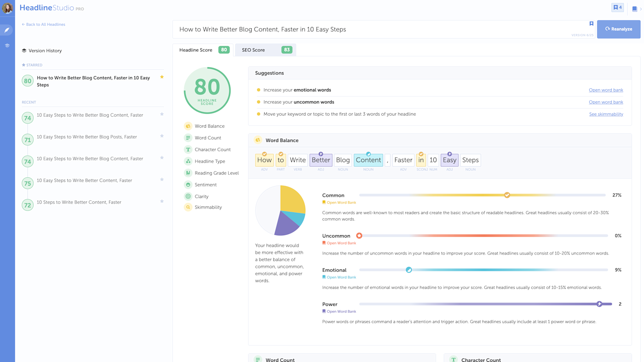Select the word chip 'Write'

coord(298,160)
